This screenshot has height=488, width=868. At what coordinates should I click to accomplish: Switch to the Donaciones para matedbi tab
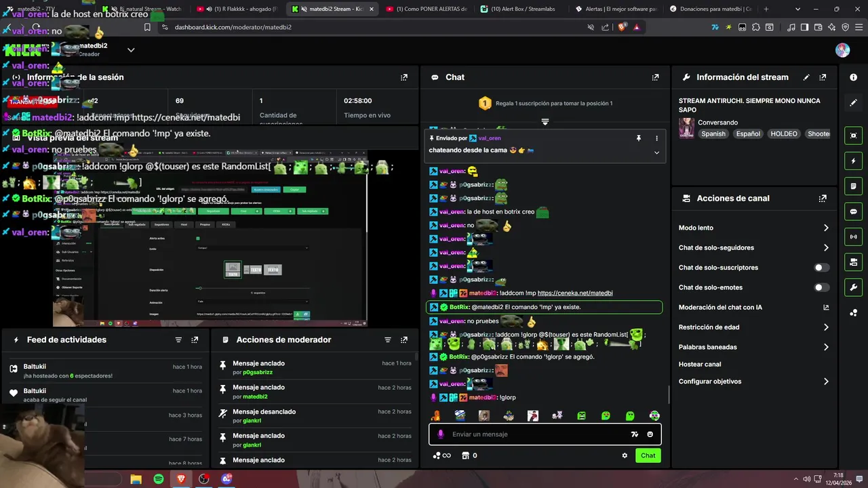click(x=710, y=9)
